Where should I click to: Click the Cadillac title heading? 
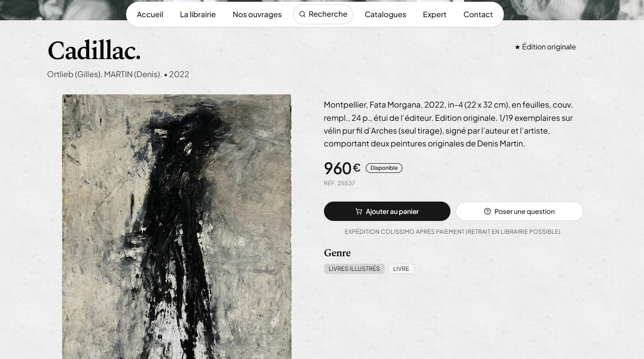click(94, 51)
